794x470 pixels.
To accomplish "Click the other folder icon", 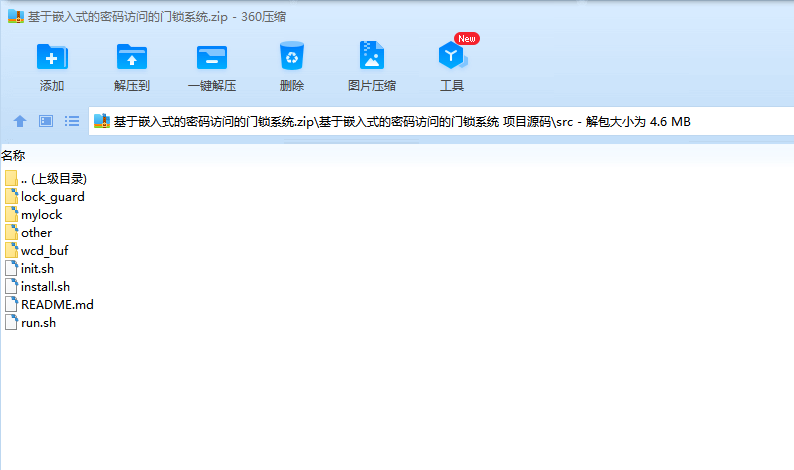I will tap(12, 232).
